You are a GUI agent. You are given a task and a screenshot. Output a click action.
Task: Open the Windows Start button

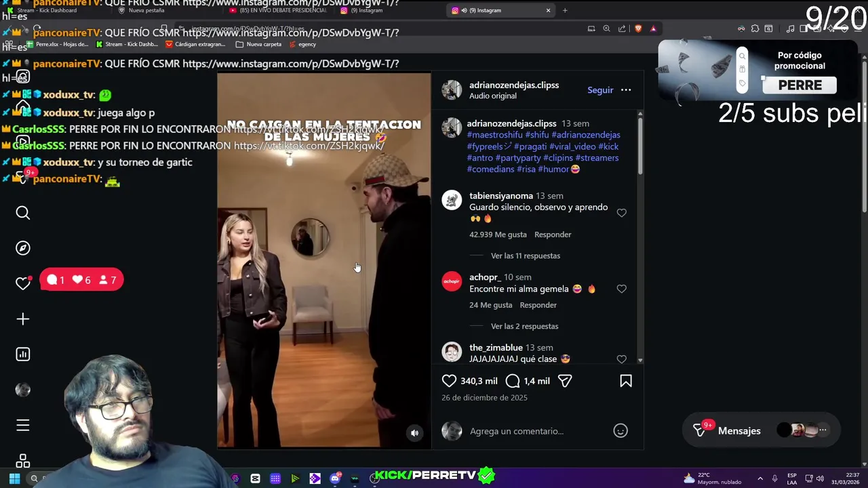pyautogui.click(x=14, y=479)
